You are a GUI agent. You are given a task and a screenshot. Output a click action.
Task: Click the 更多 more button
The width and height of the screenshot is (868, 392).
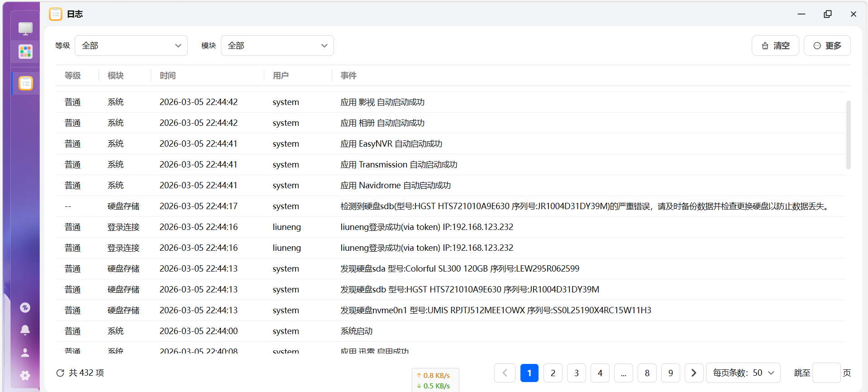827,46
